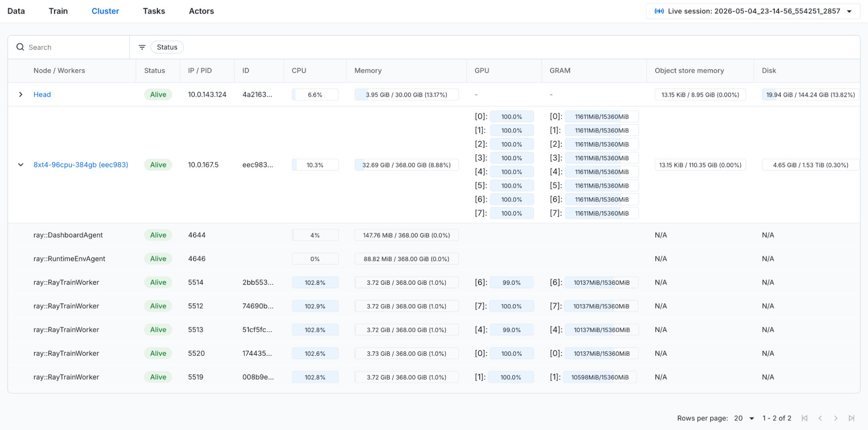Open the 8xt4-96cpu-384gb (eec983) node link
The height and width of the screenshot is (430, 868).
[x=81, y=165]
